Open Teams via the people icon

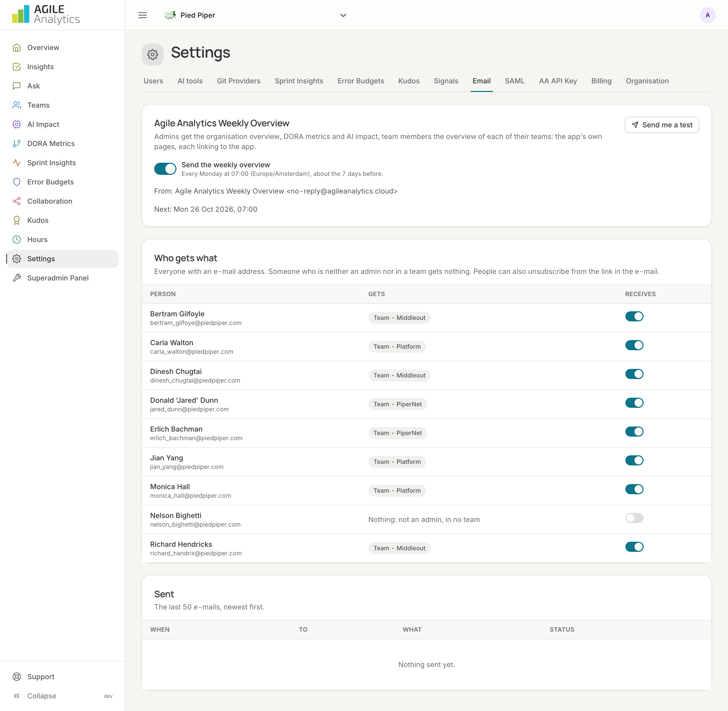16,105
